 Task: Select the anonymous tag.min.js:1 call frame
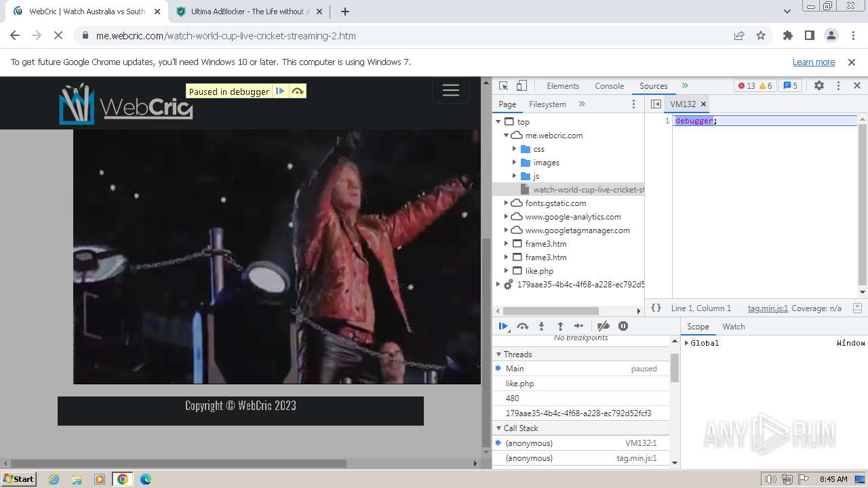tap(580, 458)
